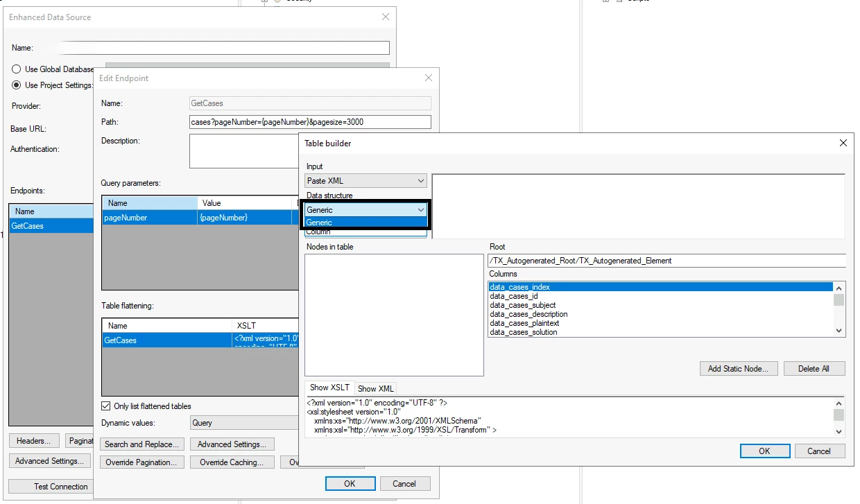This screenshot has width=860, height=504.
Task: Click the Delete All button
Action: click(814, 369)
